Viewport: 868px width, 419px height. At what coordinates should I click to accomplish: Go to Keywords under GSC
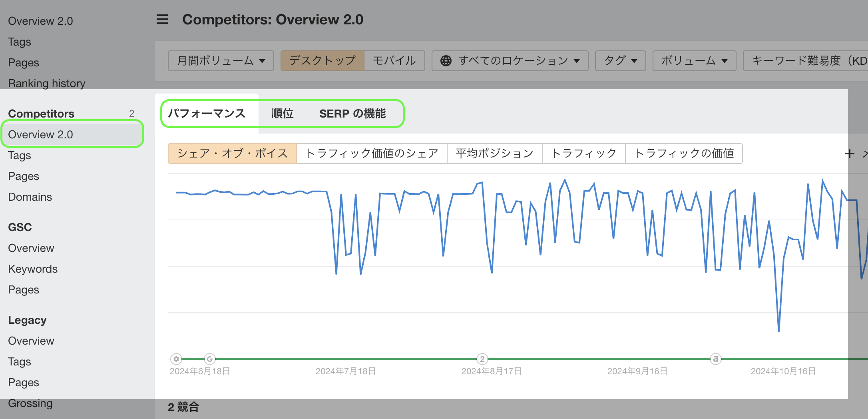(33, 269)
